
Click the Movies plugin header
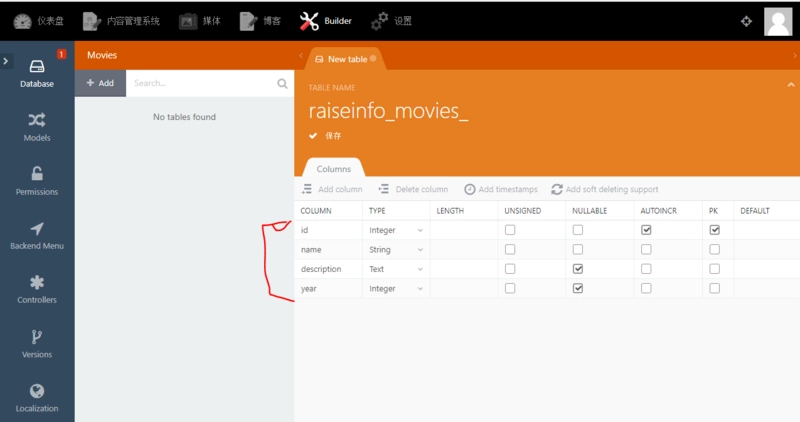point(102,55)
